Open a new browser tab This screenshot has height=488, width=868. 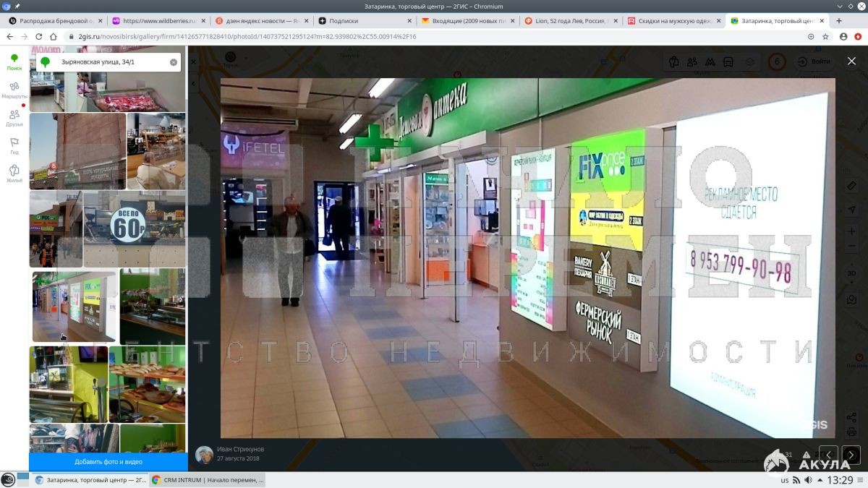(x=840, y=21)
